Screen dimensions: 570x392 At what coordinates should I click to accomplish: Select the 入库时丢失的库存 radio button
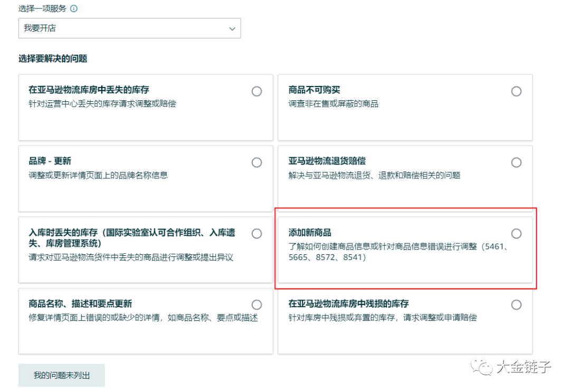tap(256, 233)
